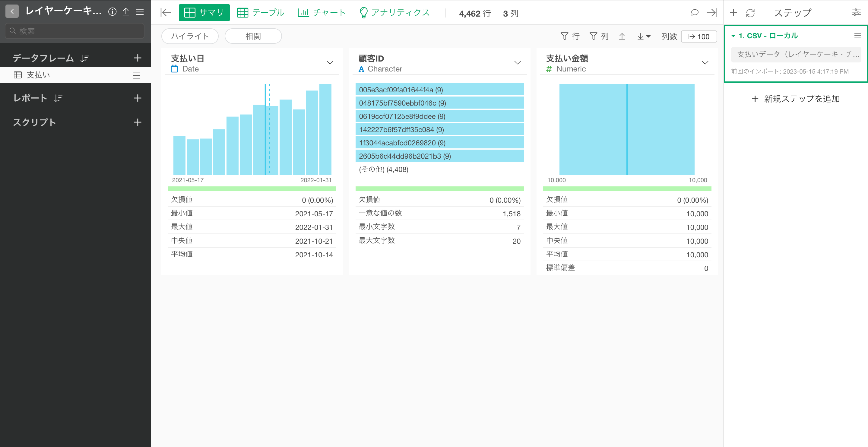
Task: Click the 4,462 行 row count
Action: coord(475,14)
